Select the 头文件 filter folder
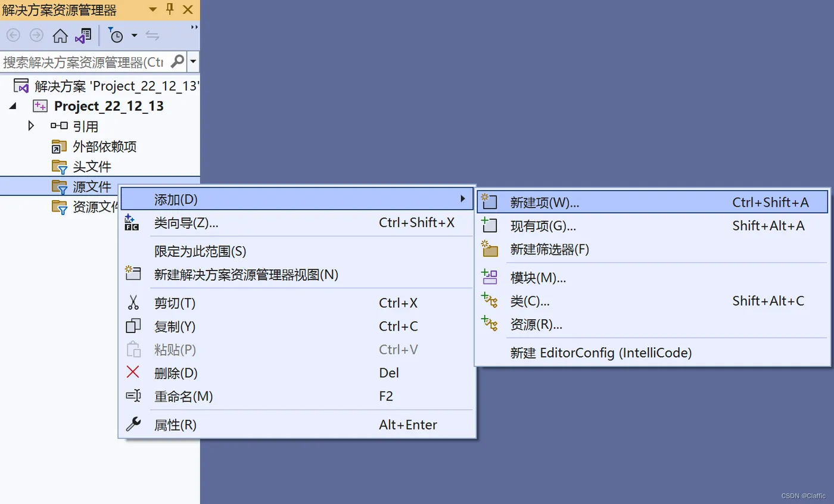Screen dimensions: 834x504 92,167
